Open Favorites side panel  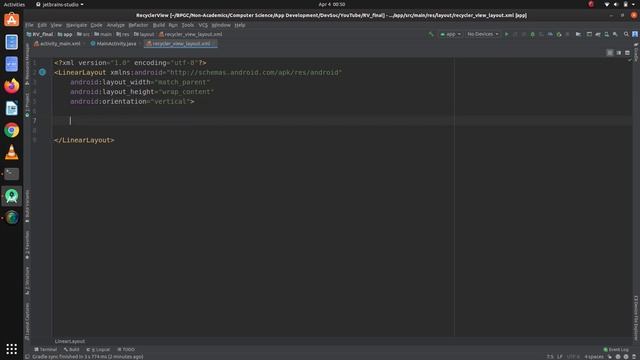[27, 245]
